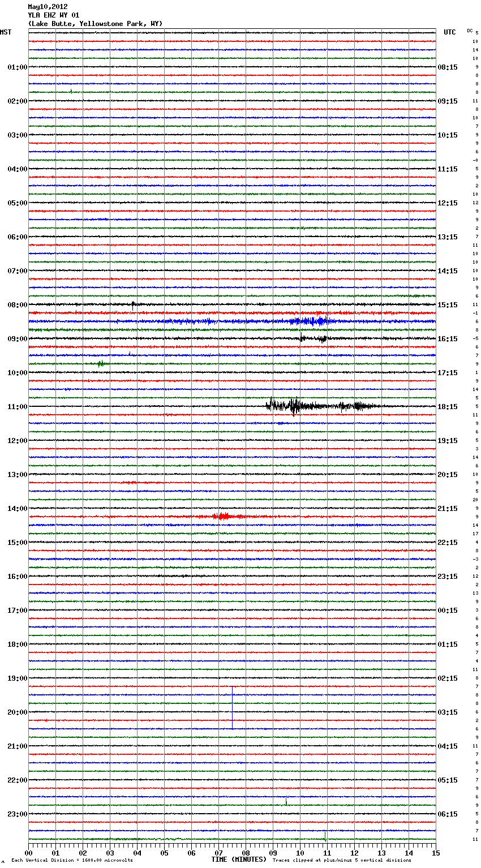The image size is (481, 868).
Task: Click the "04:15" UTC row label
Action: (448, 746)
